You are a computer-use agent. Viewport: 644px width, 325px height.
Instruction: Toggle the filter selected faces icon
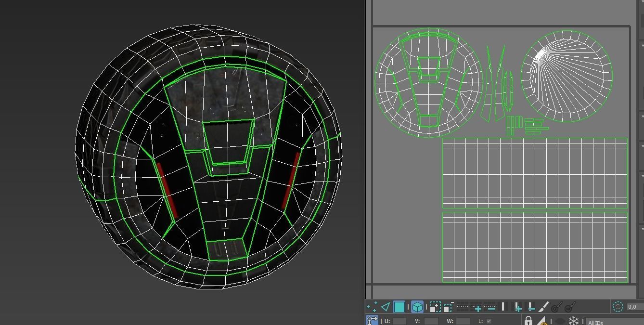(x=542, y=321)
